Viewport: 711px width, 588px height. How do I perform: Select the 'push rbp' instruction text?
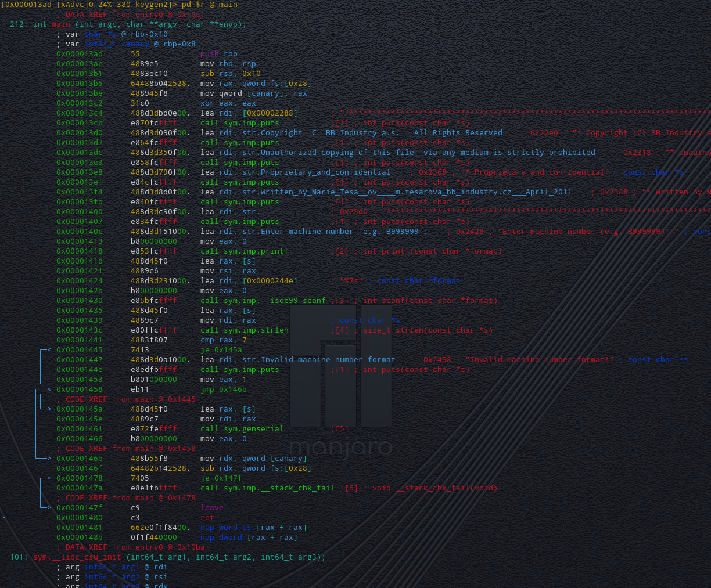(219, 54)
